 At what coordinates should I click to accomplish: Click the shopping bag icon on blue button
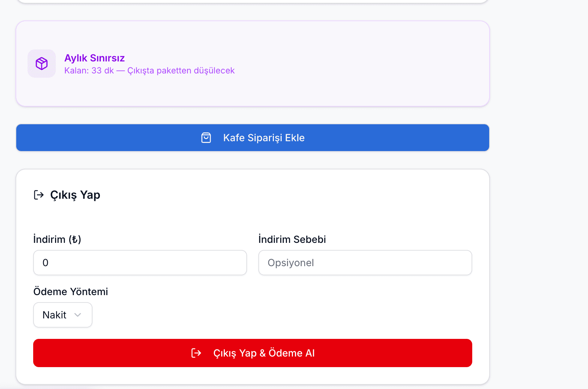(x=206, y=138)
